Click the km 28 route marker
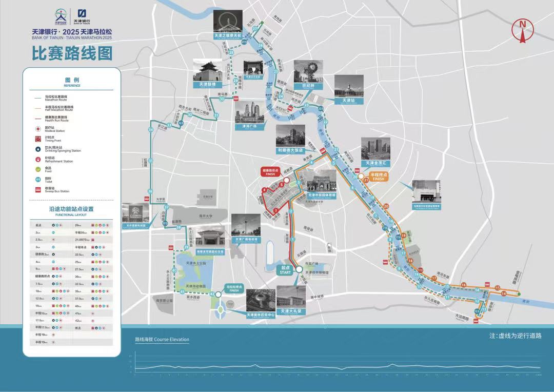The width and height of the screenshot is (554, 392). coord(231,53)
